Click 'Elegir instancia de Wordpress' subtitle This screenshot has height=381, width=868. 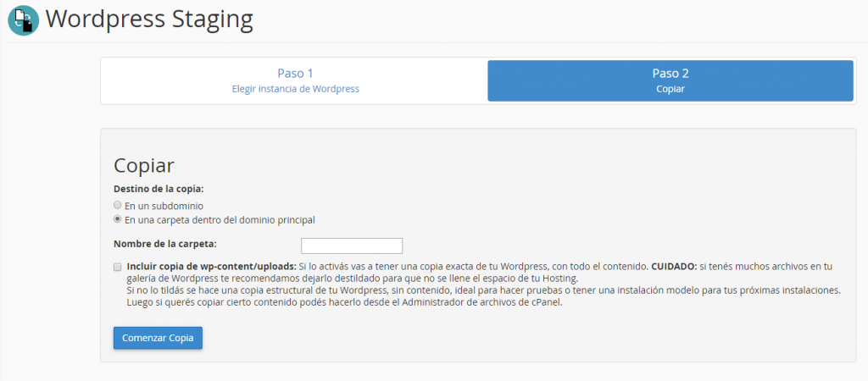click(x=296, y=89)
